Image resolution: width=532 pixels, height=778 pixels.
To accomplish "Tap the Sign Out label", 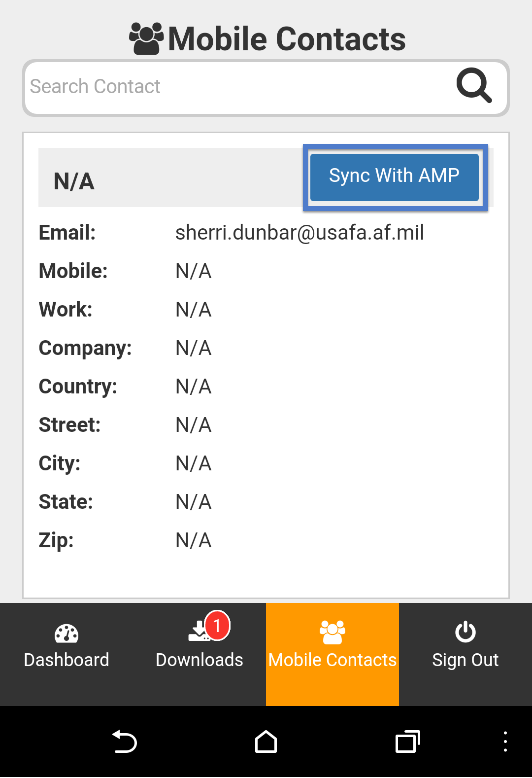I will click(465, 660).
